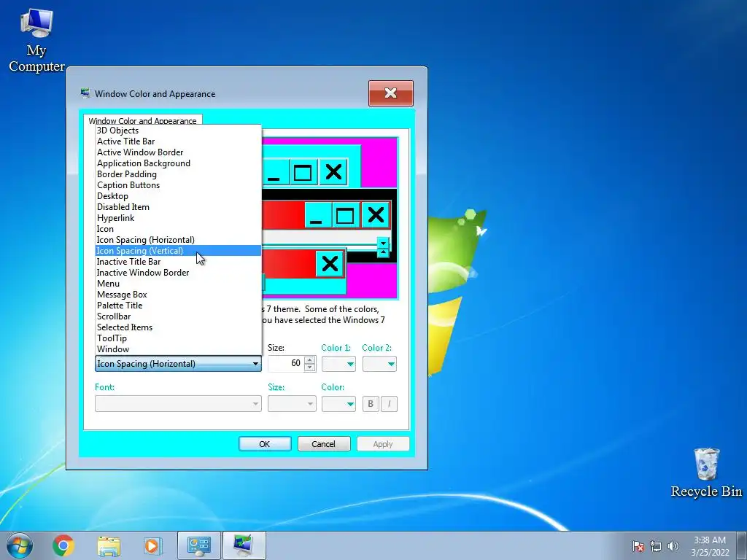The height and width of the screenshot is (560, 747).
Task: Open Windows Explorer from the taskbar
Action: 109,545
